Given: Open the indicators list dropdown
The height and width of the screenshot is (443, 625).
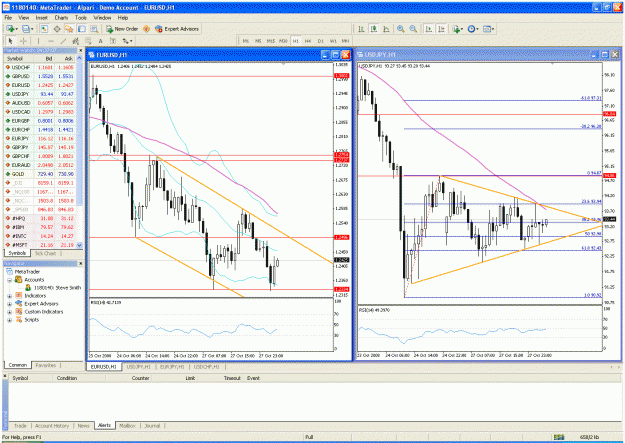Looking at the screenshot, I should click(457, 29).
